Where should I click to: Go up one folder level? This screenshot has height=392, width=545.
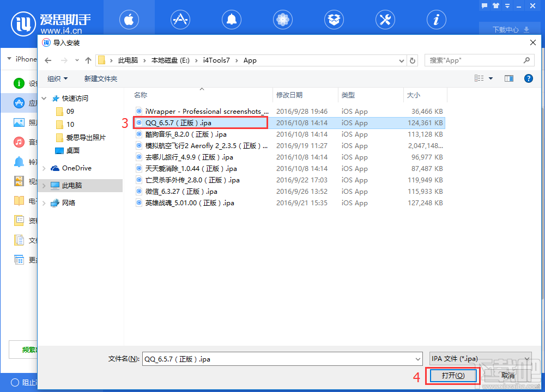(x=88, y=60)
